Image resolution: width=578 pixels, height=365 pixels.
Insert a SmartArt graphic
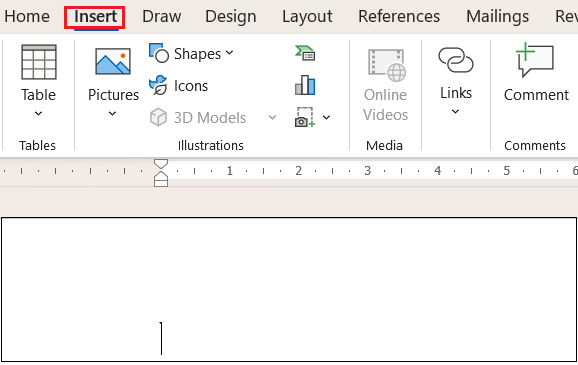pyautogui.click(x=305, y=53)
